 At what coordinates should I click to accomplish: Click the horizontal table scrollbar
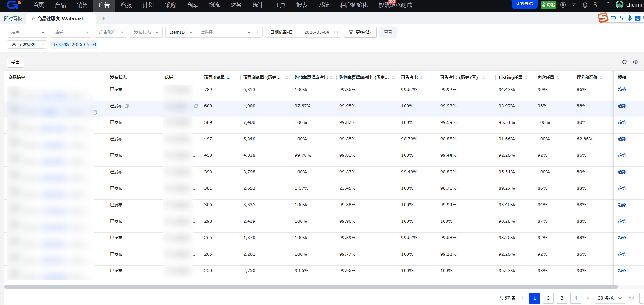(x=311, y=287)
